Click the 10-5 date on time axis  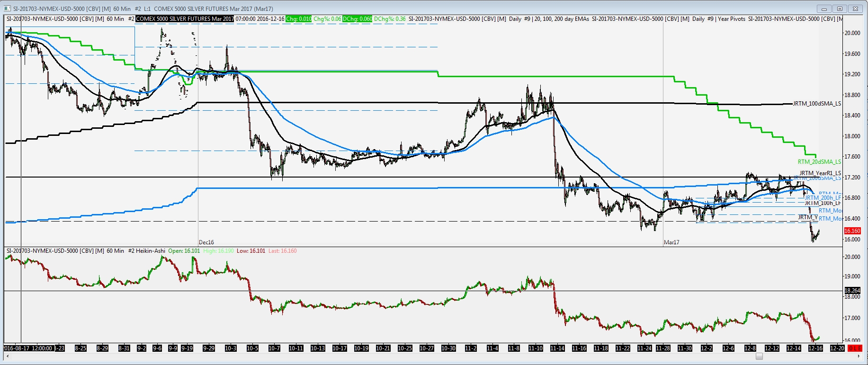[x=252, y=348]
